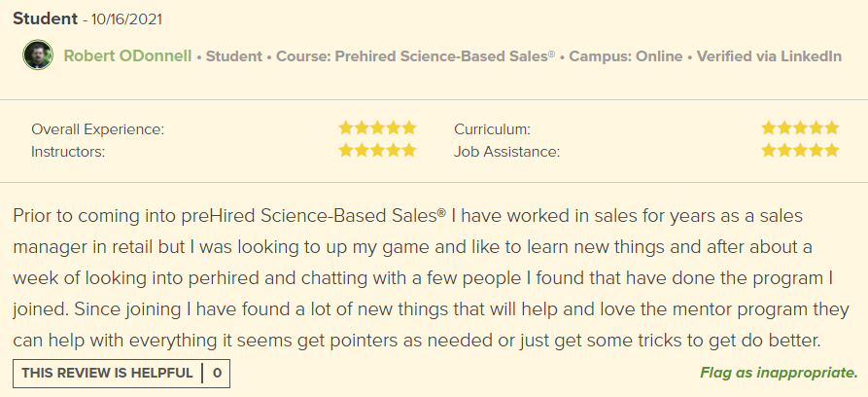Click the This Review Is Helpful button
This screenshot has height=397, width=868.
[107, 373]
